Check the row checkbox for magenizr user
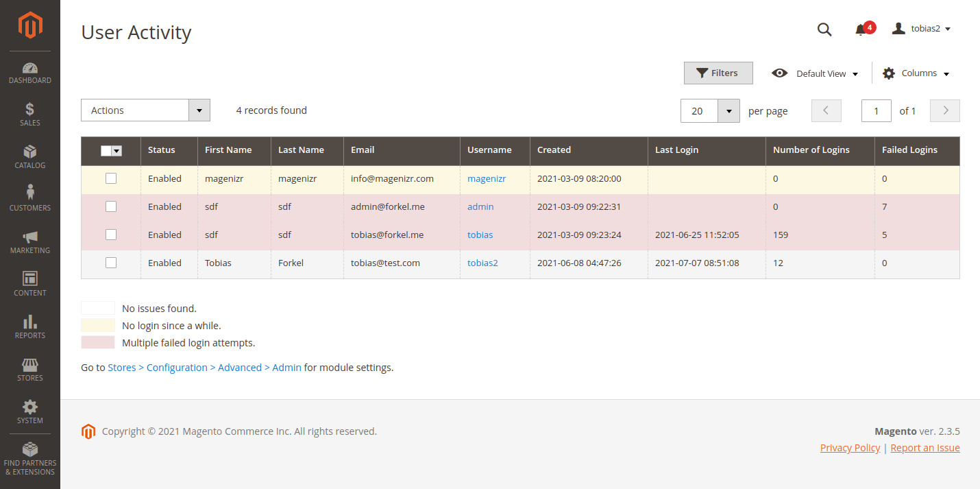980x489 pixels. [111, 178]
